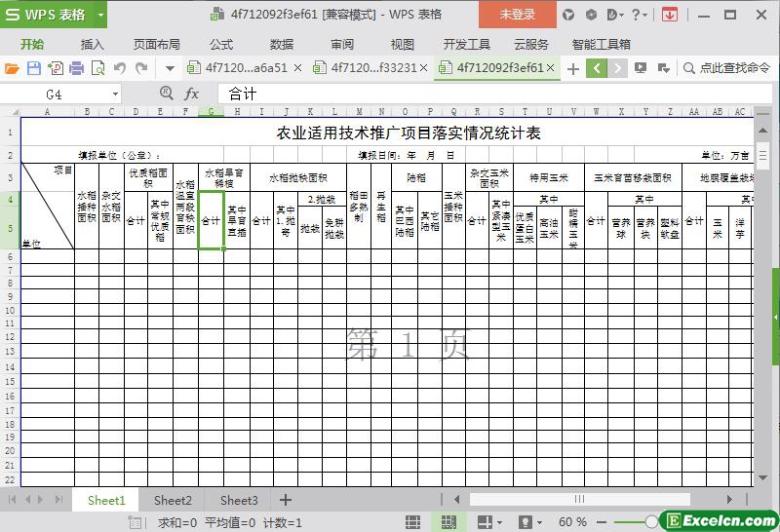Click the horizontal scrollbar thumb
Viewport: 780px width, 532px height.
click(580, 499)
